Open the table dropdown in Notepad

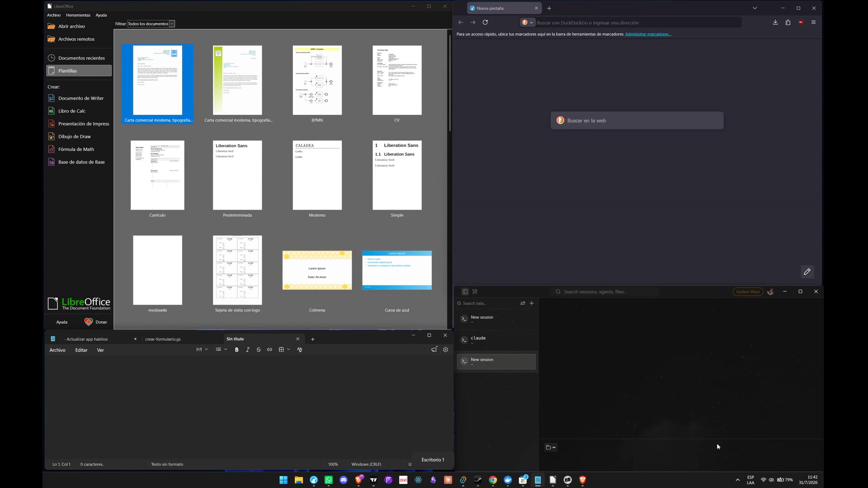284,350
